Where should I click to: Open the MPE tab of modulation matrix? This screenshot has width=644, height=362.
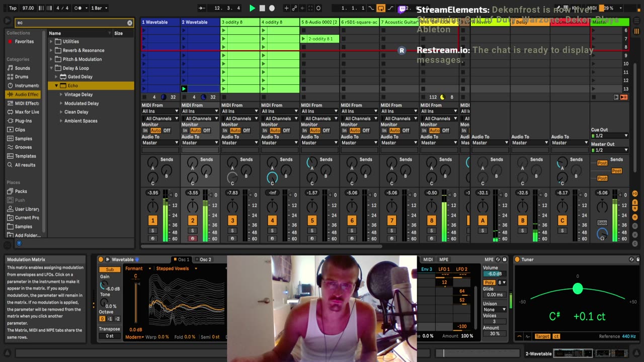444,259
